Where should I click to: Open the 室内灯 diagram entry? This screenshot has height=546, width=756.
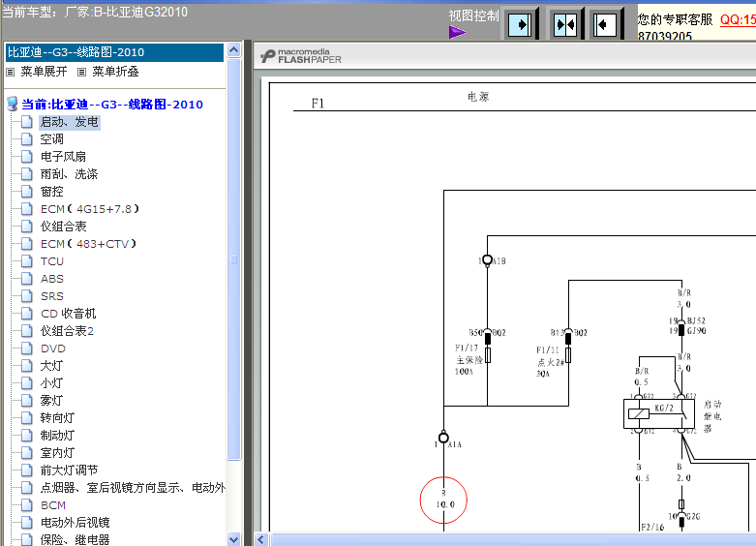click(57, 452)
